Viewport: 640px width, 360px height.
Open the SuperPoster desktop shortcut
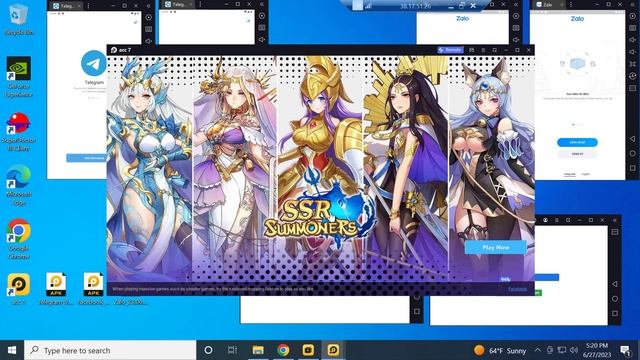(x=18, y=131)
